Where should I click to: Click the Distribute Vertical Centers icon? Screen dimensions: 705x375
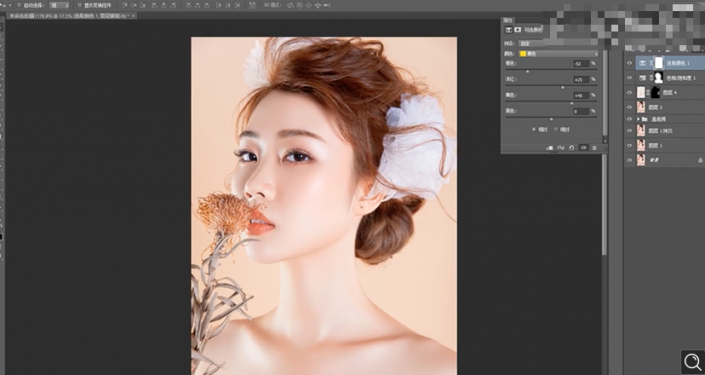tap(197, 5)
